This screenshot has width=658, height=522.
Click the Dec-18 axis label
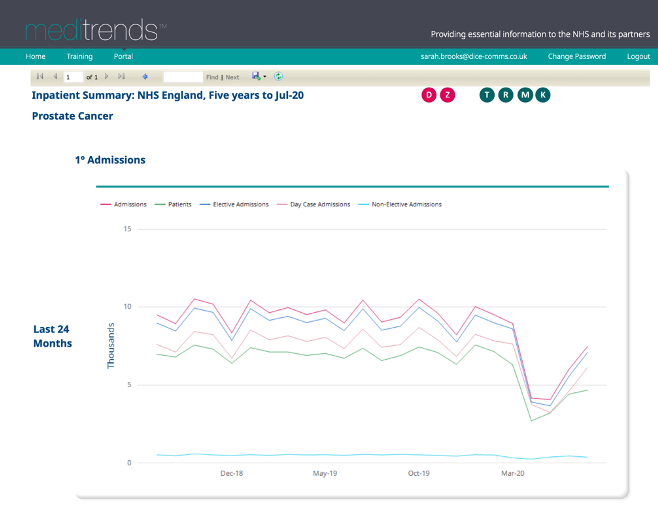pos(232,473)
